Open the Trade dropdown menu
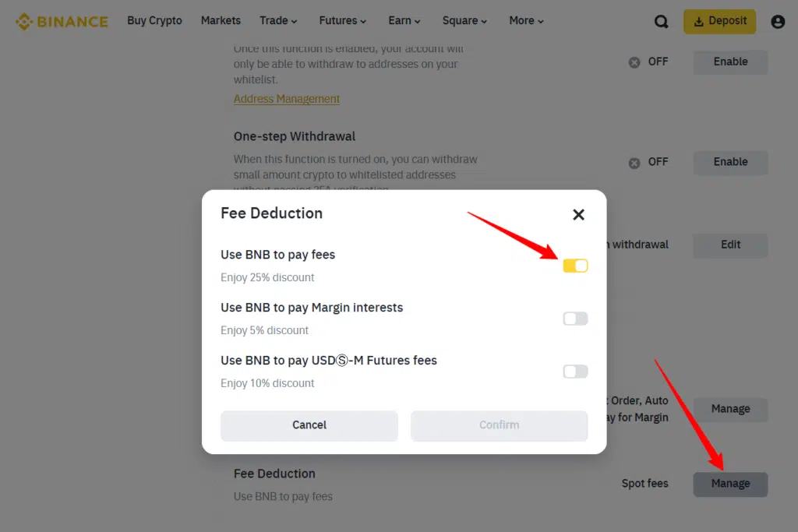This screenshot has width=798, height=532. click(x=278, y=21)
